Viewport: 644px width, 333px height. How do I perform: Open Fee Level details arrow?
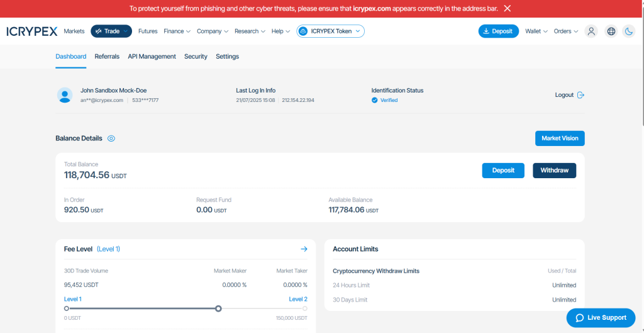(304, 249)
